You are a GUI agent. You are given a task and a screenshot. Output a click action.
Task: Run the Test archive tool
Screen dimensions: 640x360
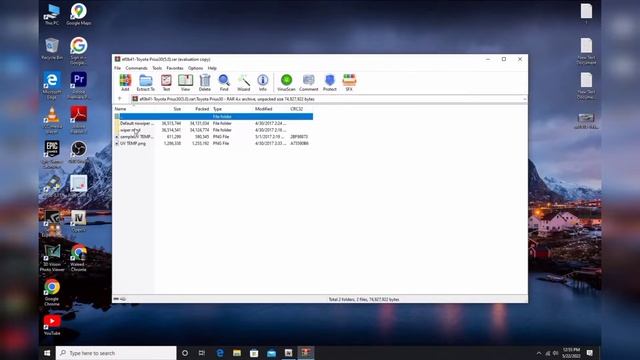(166, 82)
